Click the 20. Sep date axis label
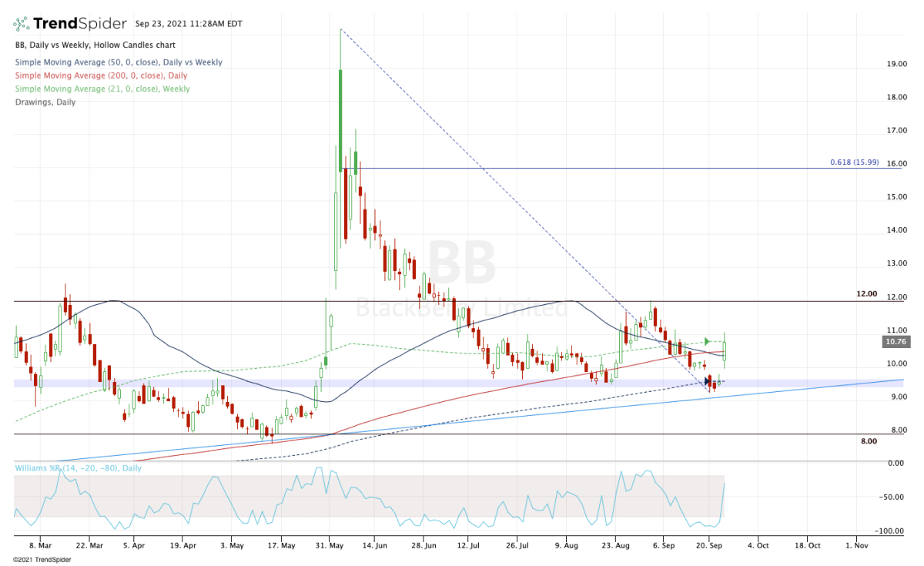 709,544
